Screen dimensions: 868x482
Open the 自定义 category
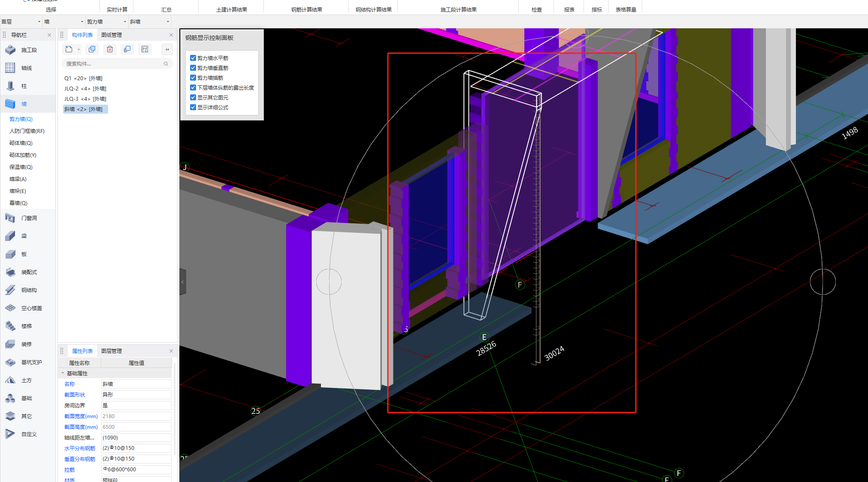[x=29, y=434]
